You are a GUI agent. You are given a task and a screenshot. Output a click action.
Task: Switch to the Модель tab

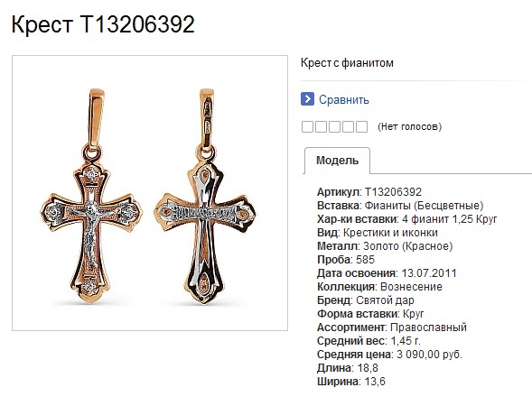pos(337,161)
